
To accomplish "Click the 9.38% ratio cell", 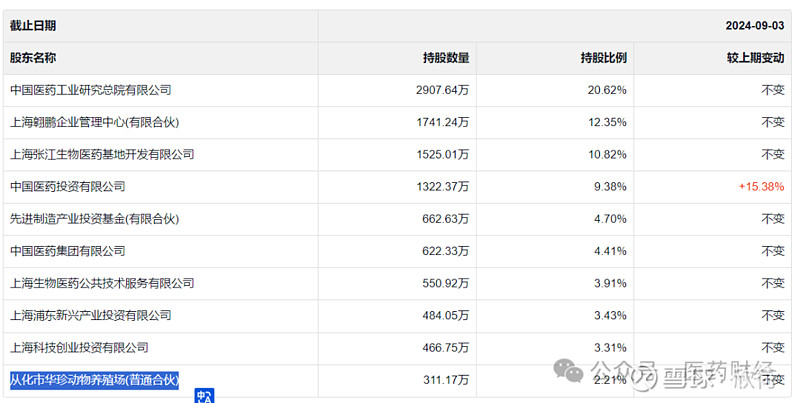I will [x=610, y=187].
